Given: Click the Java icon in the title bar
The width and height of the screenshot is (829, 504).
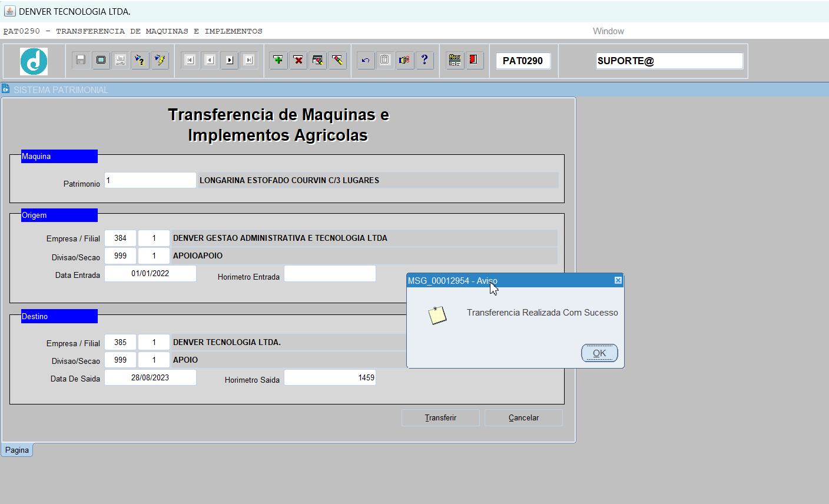Looking at the screenshot, I should point(9,11).
